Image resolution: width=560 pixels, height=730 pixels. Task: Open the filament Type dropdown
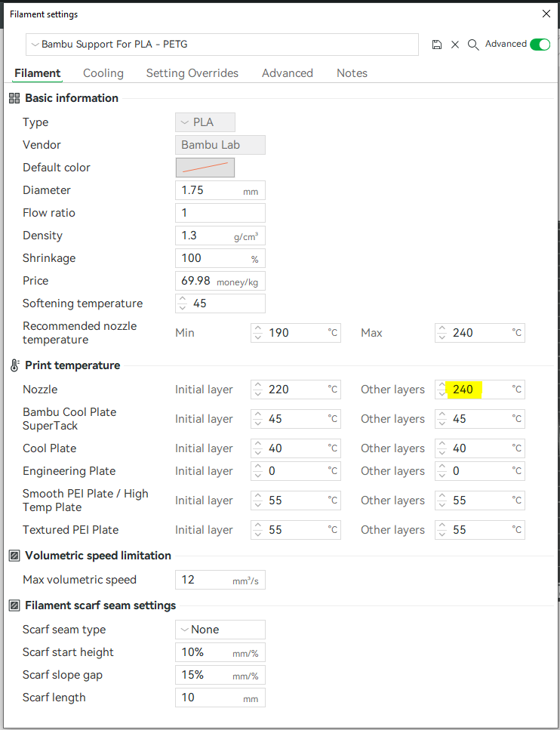205,122
